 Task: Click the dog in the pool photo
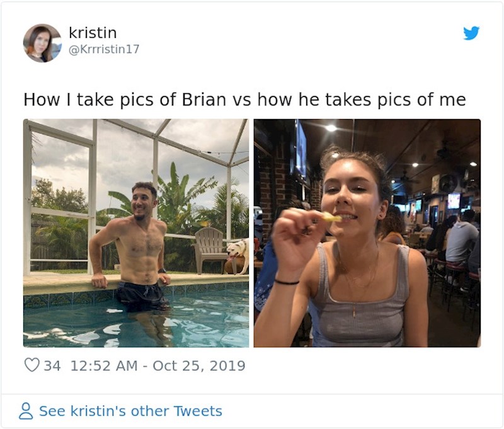click(237, 253)
